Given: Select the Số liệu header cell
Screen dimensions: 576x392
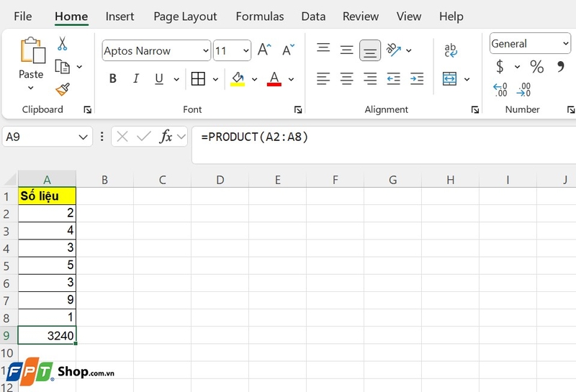Looking at the screenshot, I should point(47,196).
